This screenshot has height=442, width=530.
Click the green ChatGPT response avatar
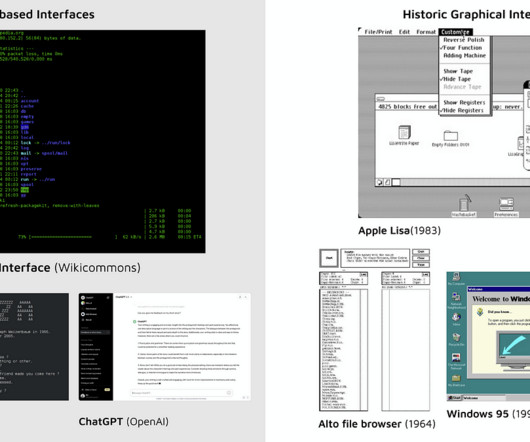click(135, 322)
